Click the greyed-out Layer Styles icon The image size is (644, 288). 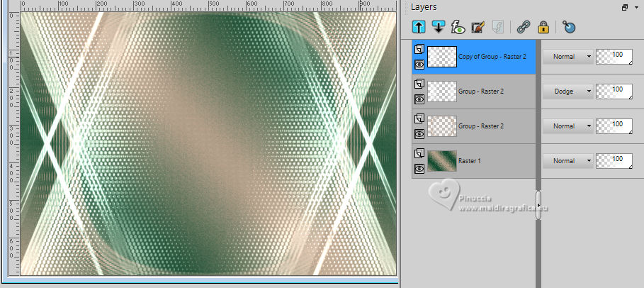[497, 27]
